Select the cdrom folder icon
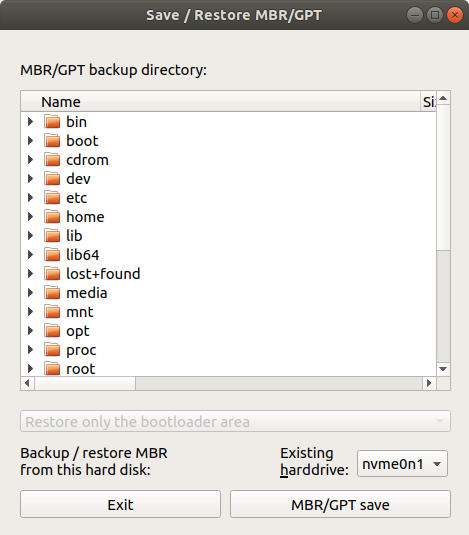Screen dimensions: 469x535 click(x=52, y=160)
